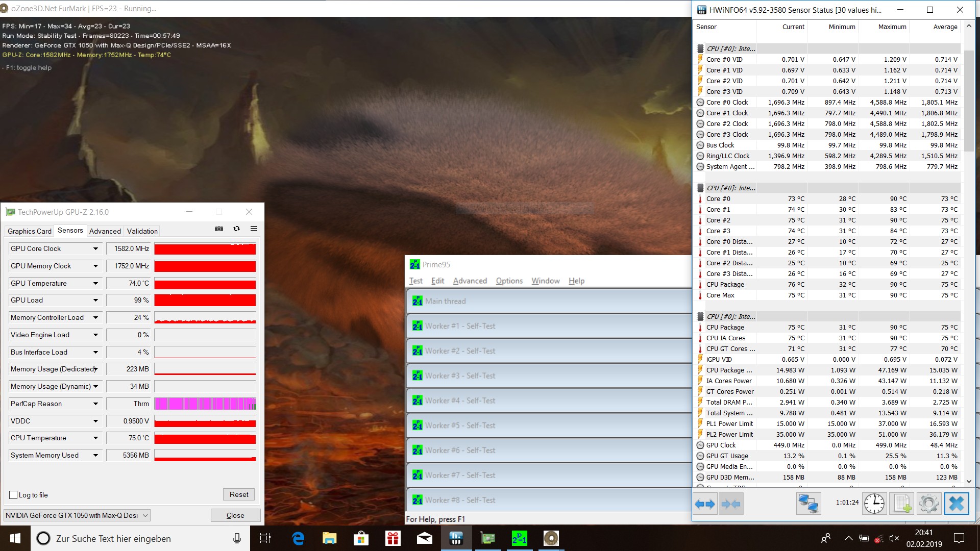Enable Log to file checkbox
The height and width of the screenshot is (551, 980).
[14, 495]
